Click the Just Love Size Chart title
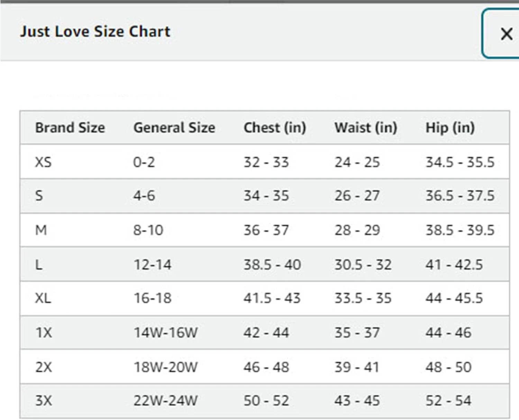This screenshot has width=519, height=420. 95,31
